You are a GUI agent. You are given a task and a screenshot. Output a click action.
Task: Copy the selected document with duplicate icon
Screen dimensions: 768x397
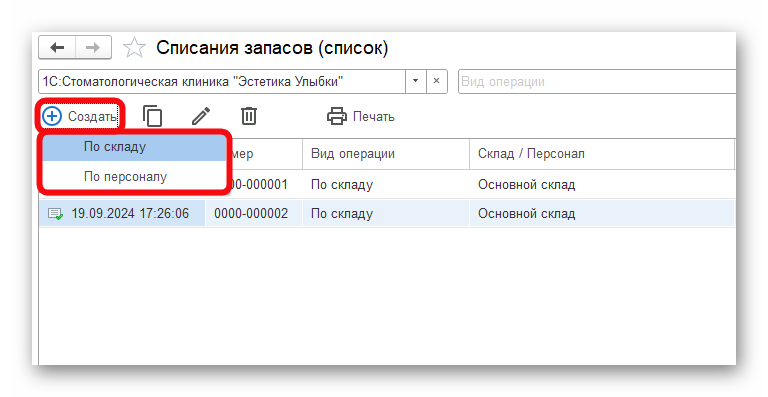click(x=152, y=117)
